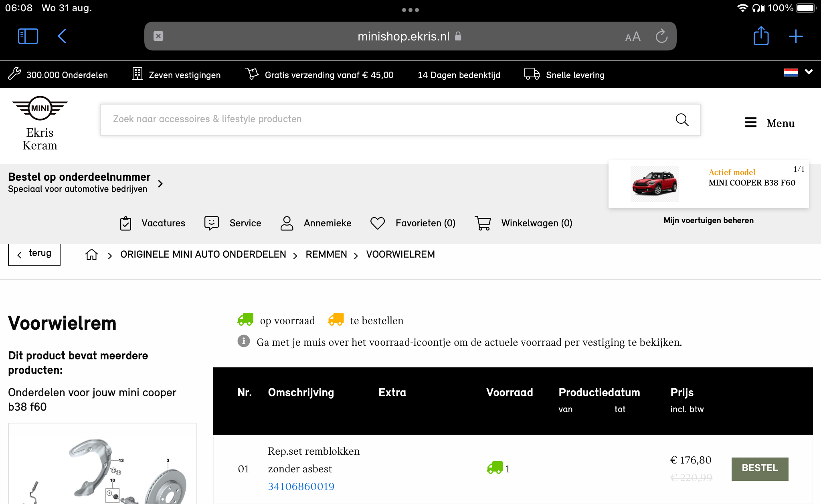821x504 pixels.
Task: Expand Bestel op onderdeelnummer chevron
Action: [x=160, y=183]
